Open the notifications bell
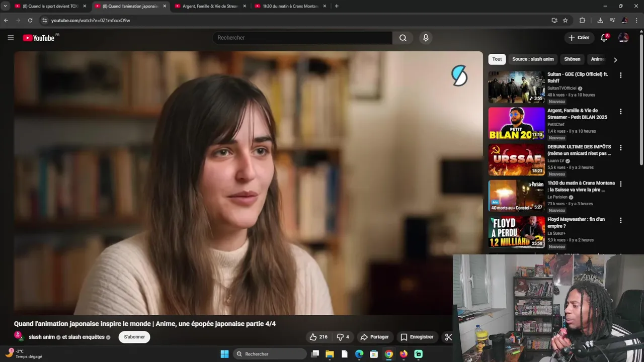Image resolution: width=644 pixels, height=362 pixels. click(604, 38)
